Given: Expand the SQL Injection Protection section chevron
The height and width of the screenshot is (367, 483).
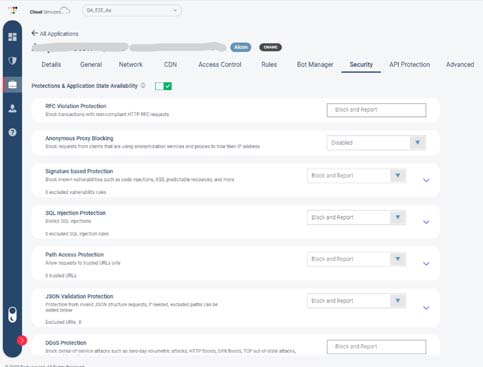Looking at the screenshot, I should pos(426,222).
